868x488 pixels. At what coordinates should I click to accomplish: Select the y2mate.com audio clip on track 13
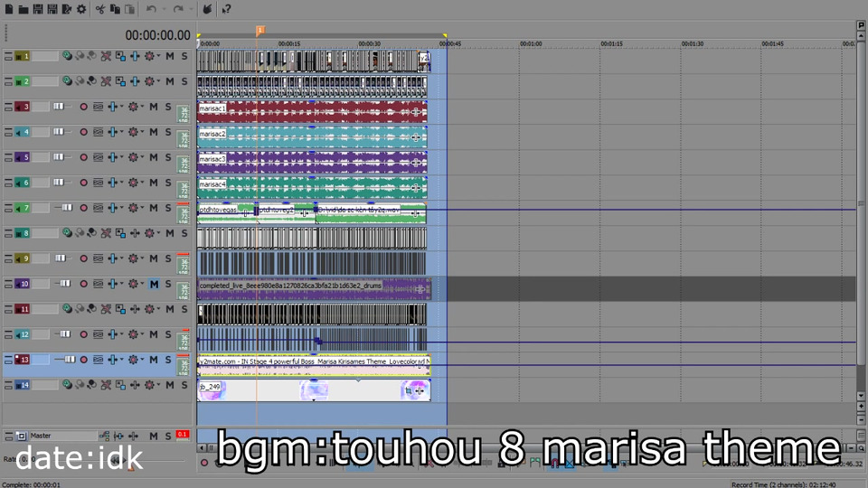click(x=314, y=365)
